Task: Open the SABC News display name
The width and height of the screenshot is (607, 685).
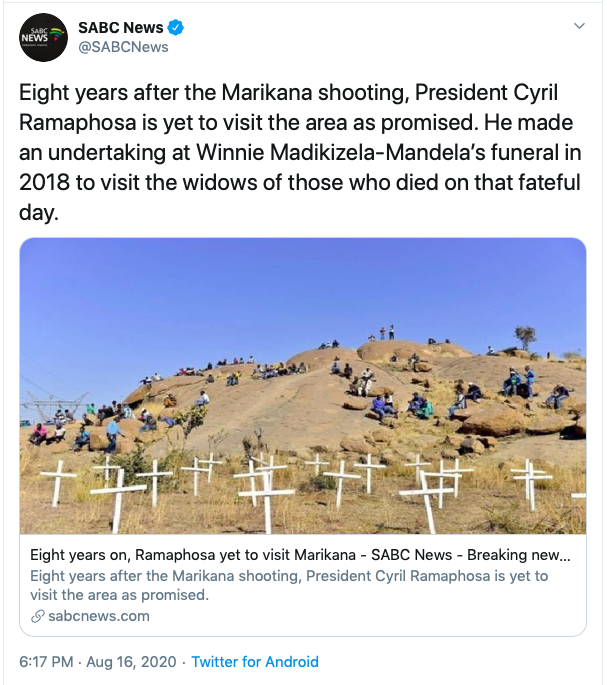Action: click(x=121, y=28)
